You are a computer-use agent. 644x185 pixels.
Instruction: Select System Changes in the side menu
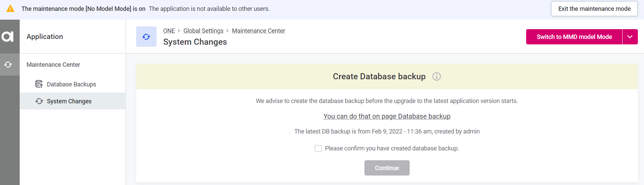(69, 101)
